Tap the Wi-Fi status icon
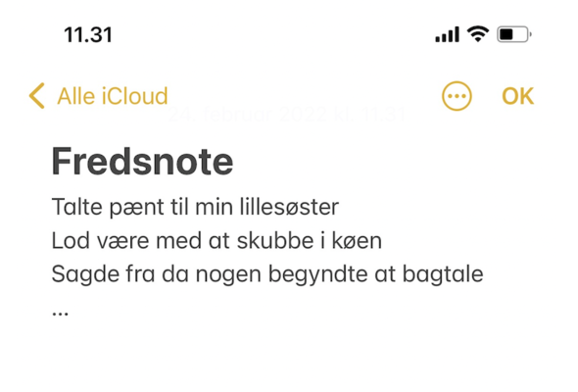 click(x=478, y=34)
